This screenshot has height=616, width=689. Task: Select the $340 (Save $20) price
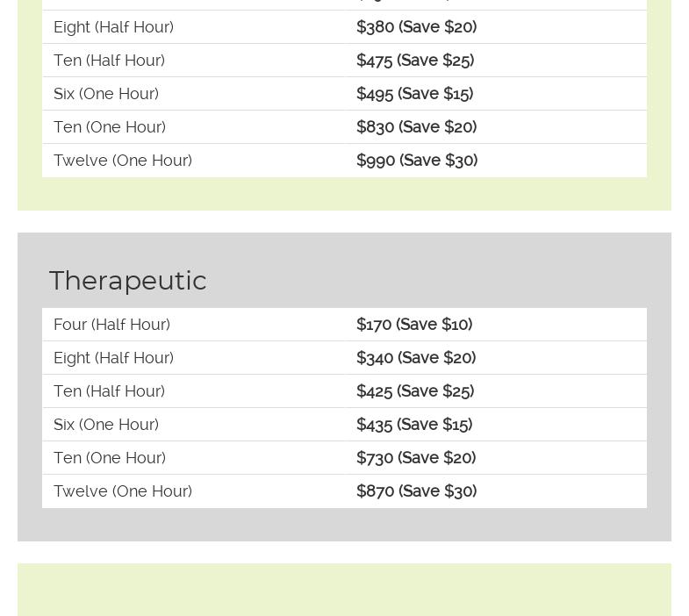[x=416, y=358]
